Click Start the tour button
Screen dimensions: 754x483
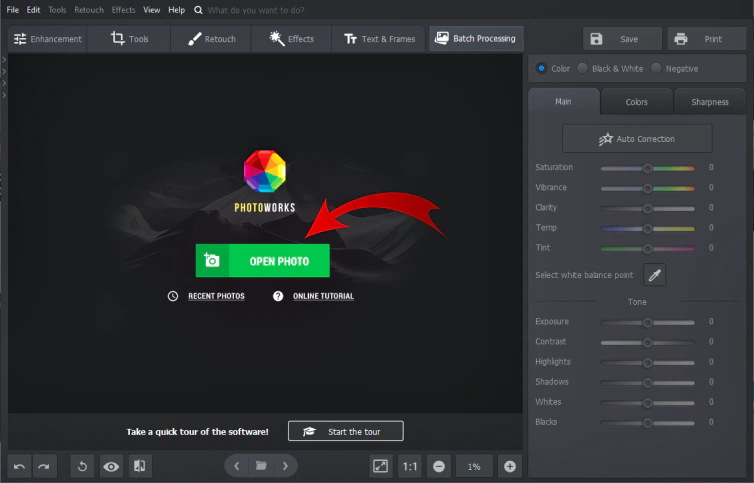pyautogui.click(x=346, y=431)
